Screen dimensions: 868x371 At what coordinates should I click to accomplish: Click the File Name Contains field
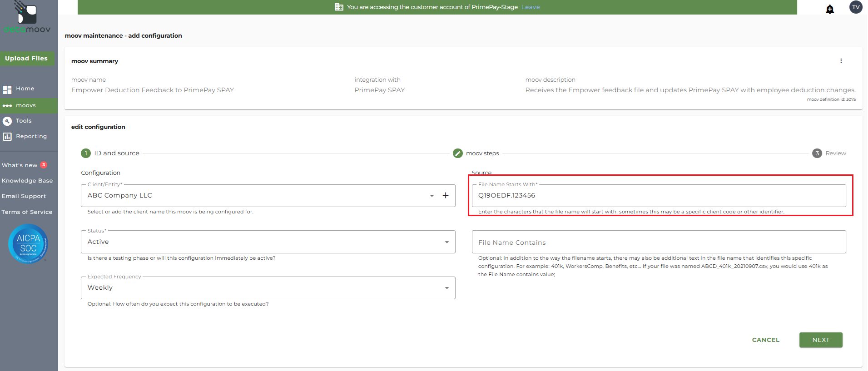pos(659,242)
